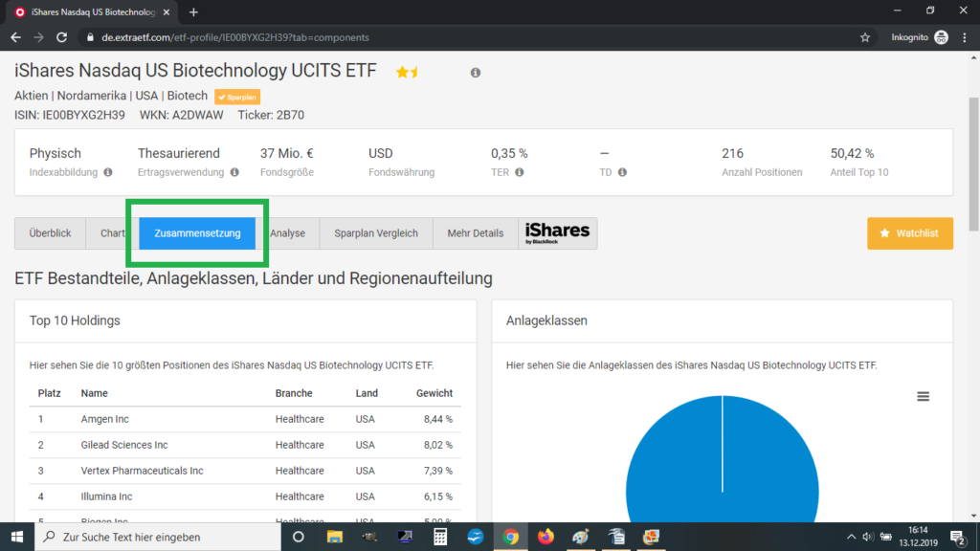Click the iShares by BlackRock logo
980x551 pixels.
point(558,233)
